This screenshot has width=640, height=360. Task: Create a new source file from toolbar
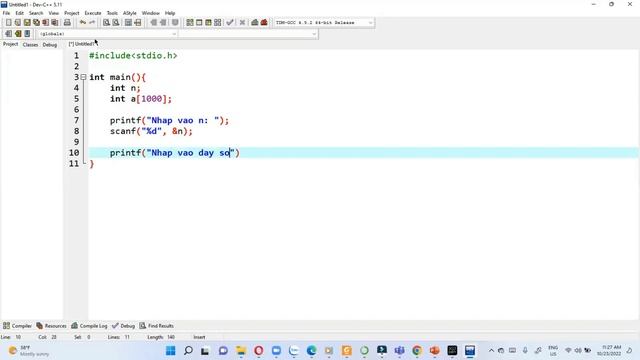point(8,22)
